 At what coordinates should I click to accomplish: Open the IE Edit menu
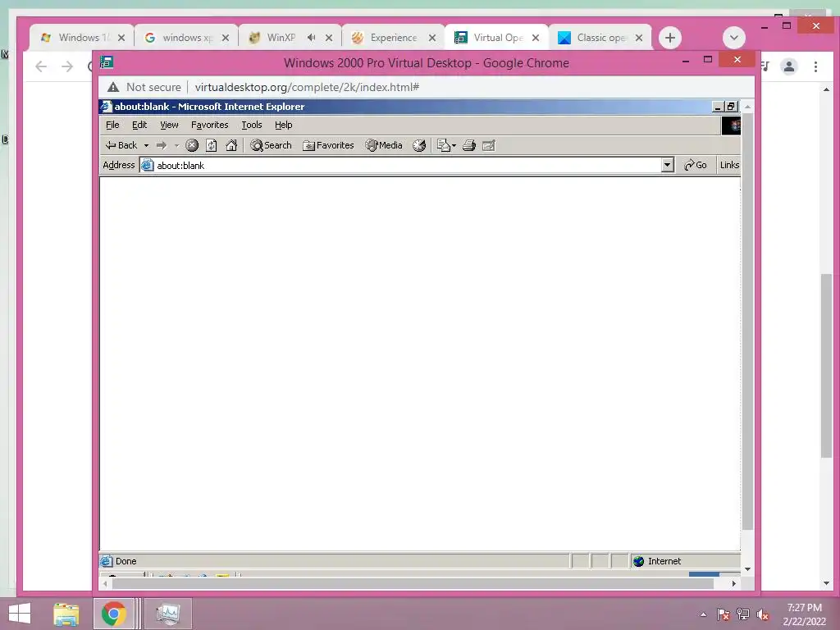(x=139, y=125)
